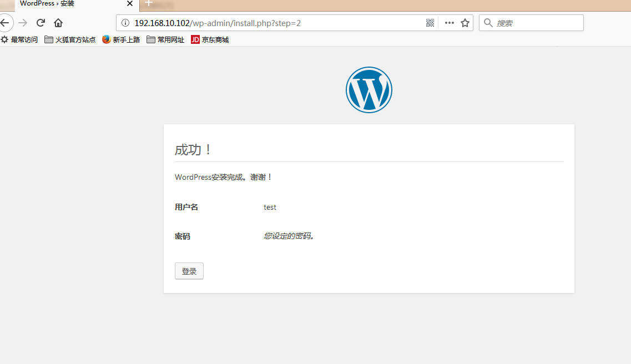Open the 京东商城 bookmark

tap(210, 39)
